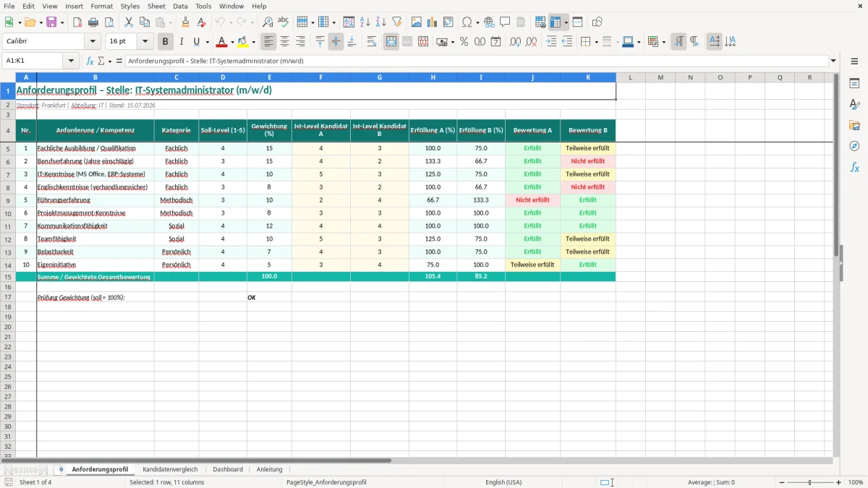Toggle Italic formatting
This screenshot has width=868, height=488.
point(181,42)
